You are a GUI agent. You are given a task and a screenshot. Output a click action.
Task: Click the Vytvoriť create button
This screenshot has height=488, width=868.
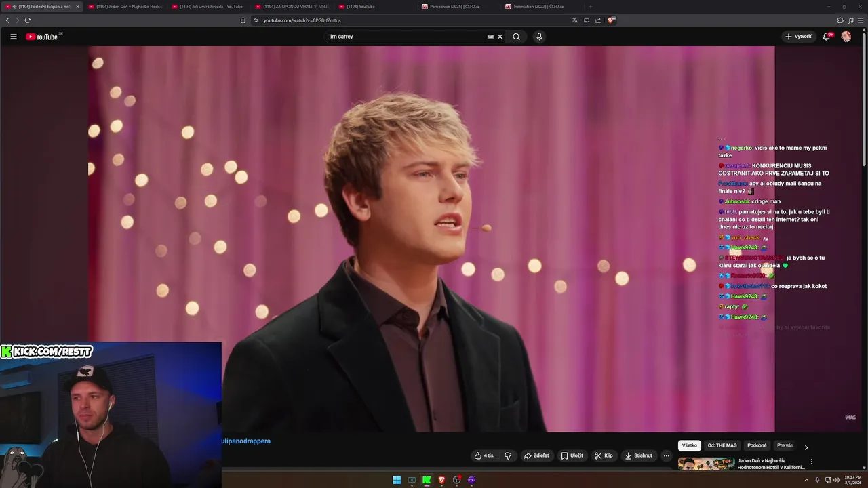798,37
